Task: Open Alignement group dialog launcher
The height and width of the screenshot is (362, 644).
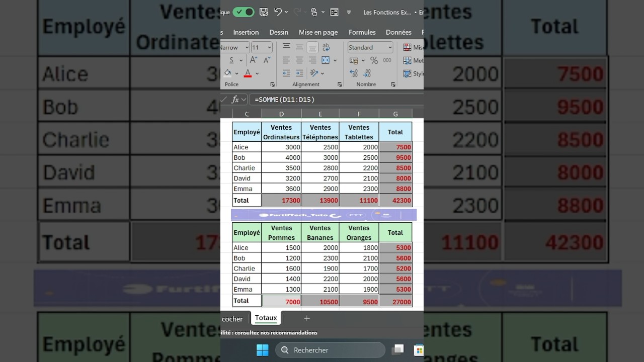Action: click(x=340, y=84)
